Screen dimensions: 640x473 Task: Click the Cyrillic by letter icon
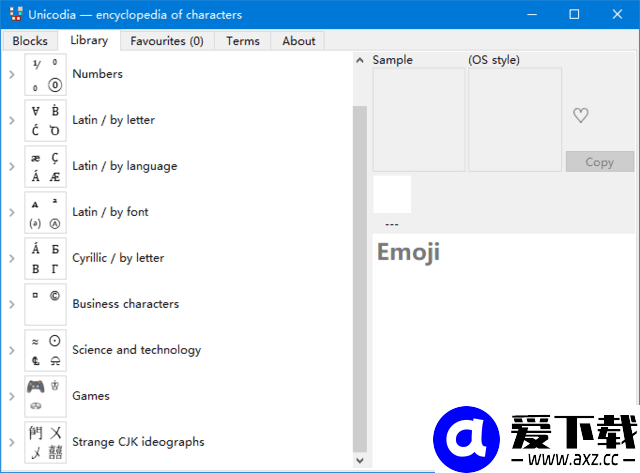pyautogui.click(x=45, y=258)
